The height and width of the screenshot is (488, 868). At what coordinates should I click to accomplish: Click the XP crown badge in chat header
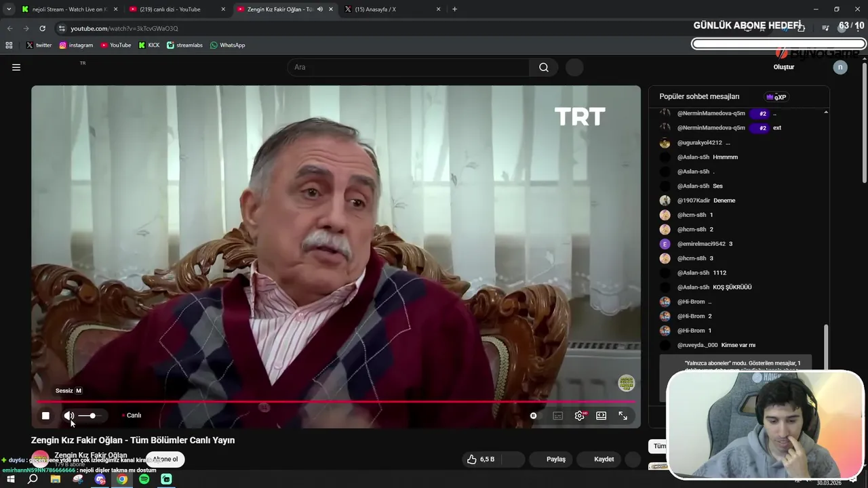(x=775, y=97)
